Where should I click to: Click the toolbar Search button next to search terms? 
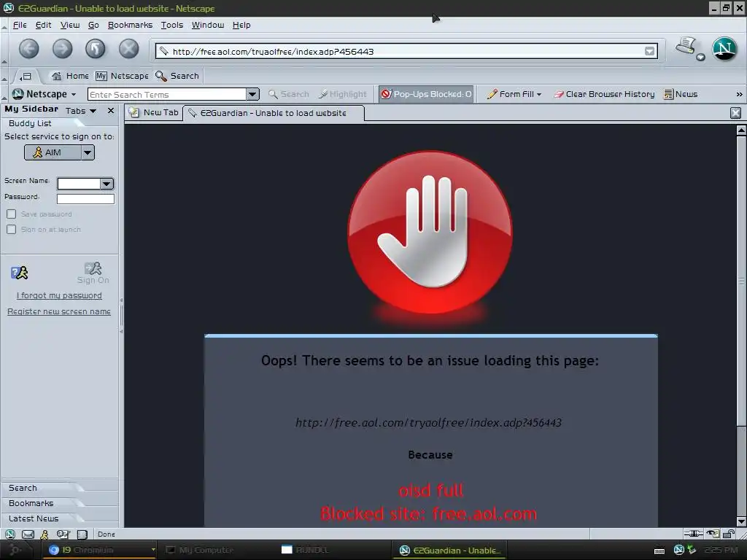tap(289, 94)
